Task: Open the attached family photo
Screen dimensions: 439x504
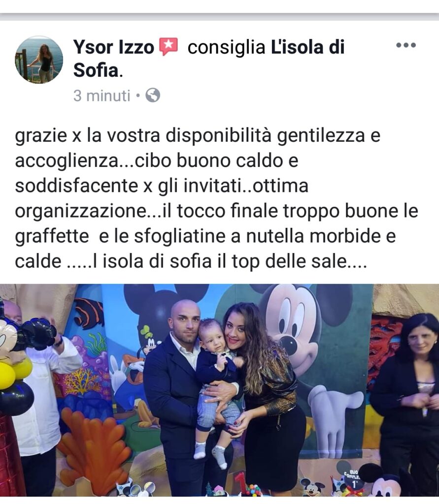Action: tap(220, 390)
